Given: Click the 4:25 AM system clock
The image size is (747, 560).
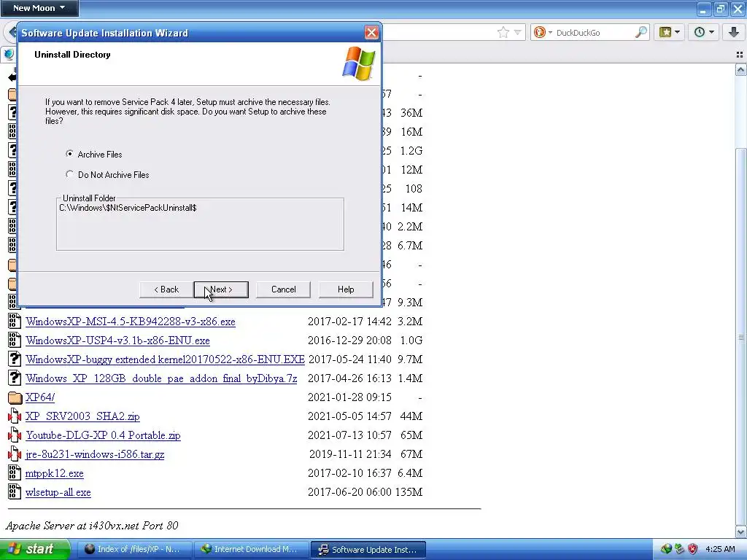Looking at the screenshot, I should [720, 549].
